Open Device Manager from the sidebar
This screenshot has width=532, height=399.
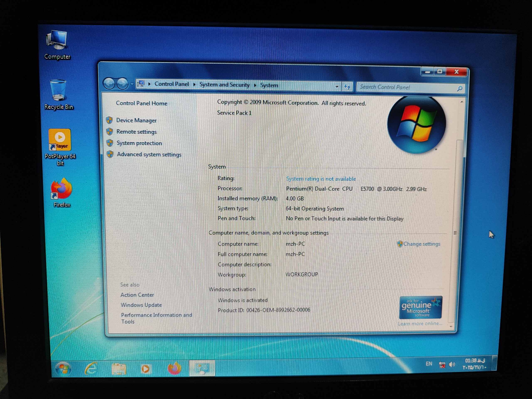point(136,120)
